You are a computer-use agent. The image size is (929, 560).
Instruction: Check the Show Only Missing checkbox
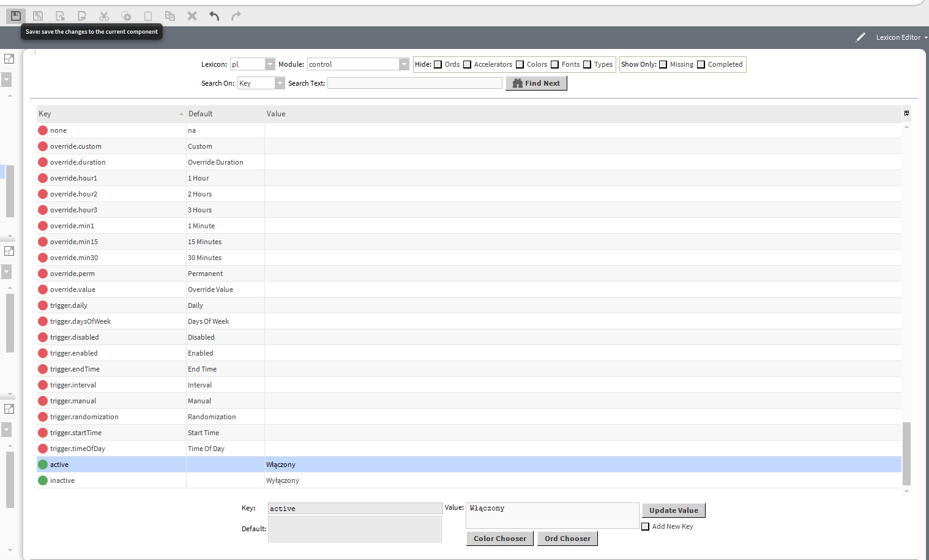pos(663,64)
